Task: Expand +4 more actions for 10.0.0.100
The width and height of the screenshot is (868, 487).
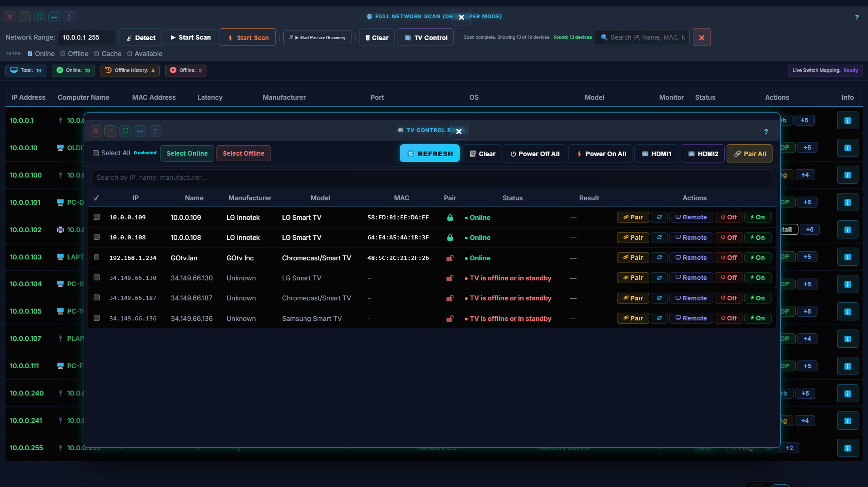Action: [805, 175]
